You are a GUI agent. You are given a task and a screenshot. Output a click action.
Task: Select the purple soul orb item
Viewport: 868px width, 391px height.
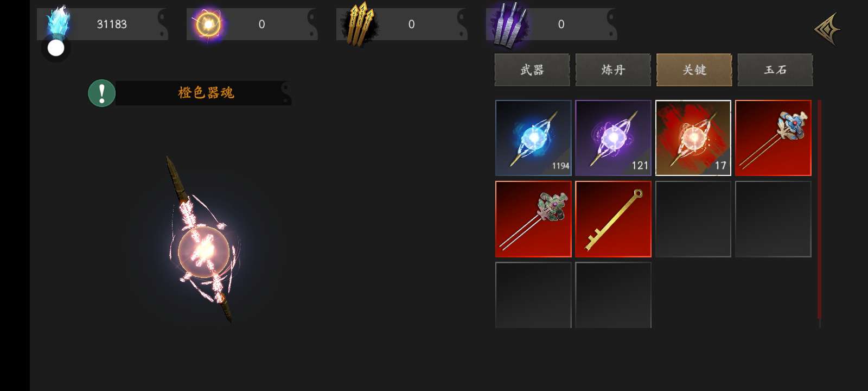point(613,138)
